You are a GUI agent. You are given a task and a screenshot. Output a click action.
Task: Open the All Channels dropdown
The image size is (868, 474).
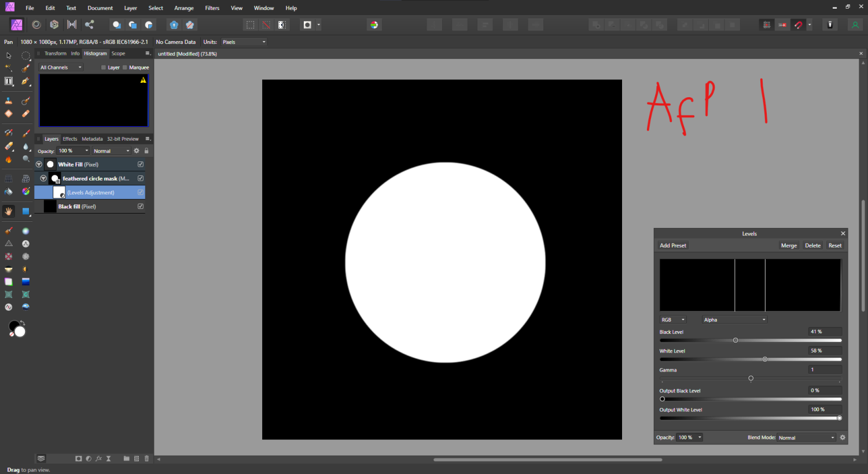(x=60, y=67)
